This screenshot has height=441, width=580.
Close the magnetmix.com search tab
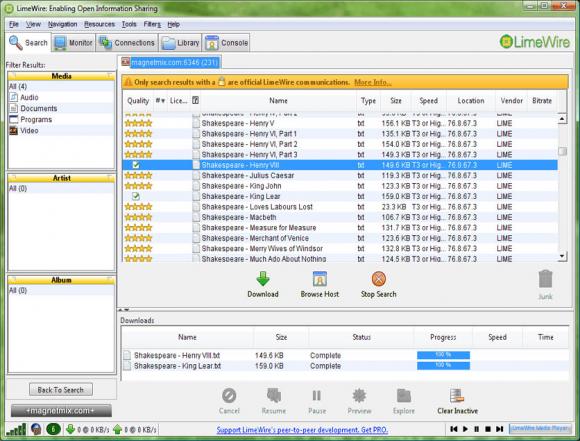(x=125, y=62)
